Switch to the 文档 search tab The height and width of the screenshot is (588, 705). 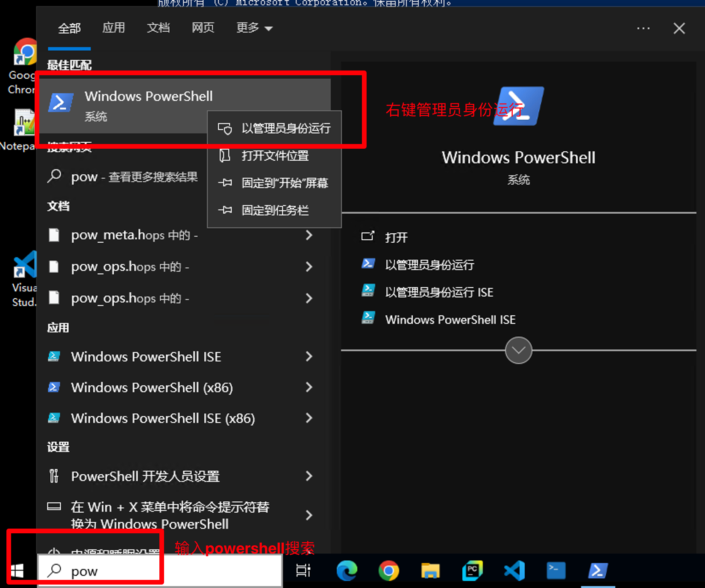click(158, 28)
